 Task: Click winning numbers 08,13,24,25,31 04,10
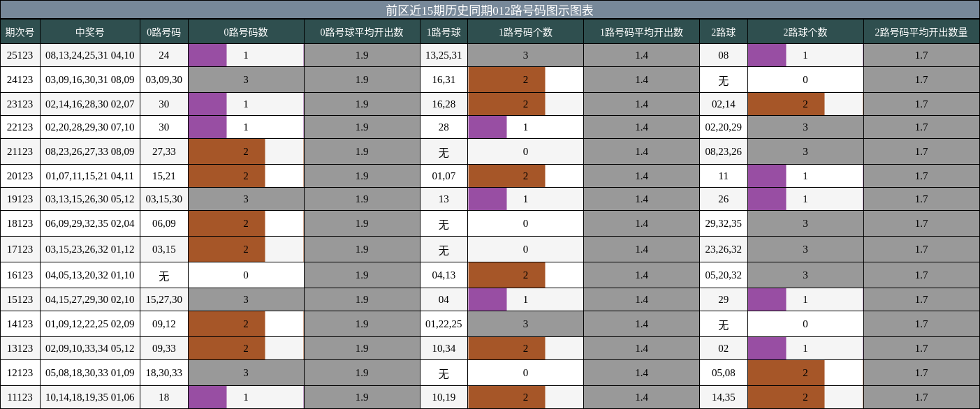point(90,55)
